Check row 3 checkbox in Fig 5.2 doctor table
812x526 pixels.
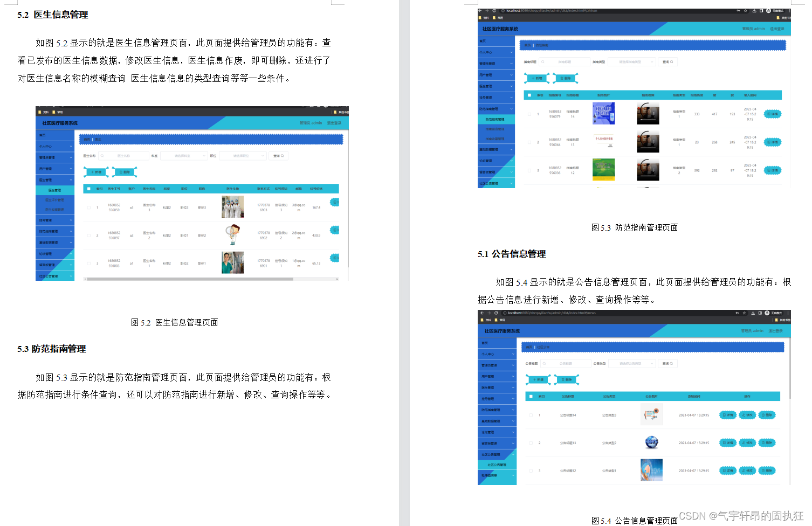point(88,263)
